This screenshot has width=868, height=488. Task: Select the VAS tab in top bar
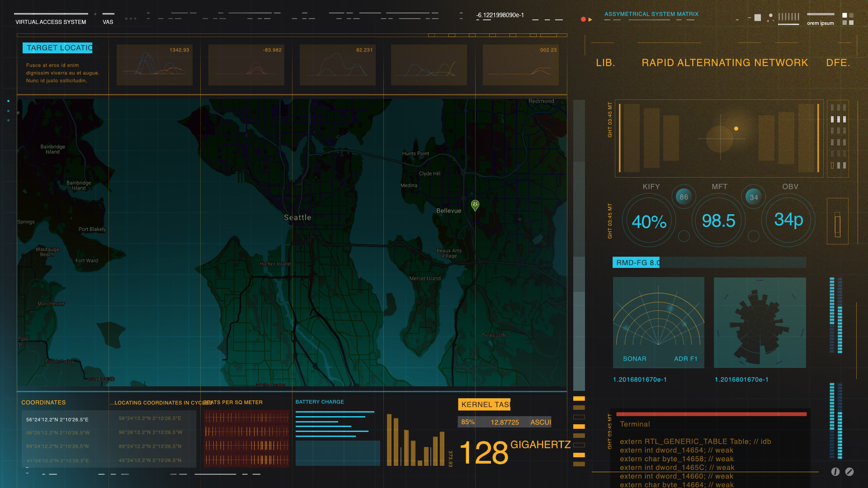pos(108,22)
